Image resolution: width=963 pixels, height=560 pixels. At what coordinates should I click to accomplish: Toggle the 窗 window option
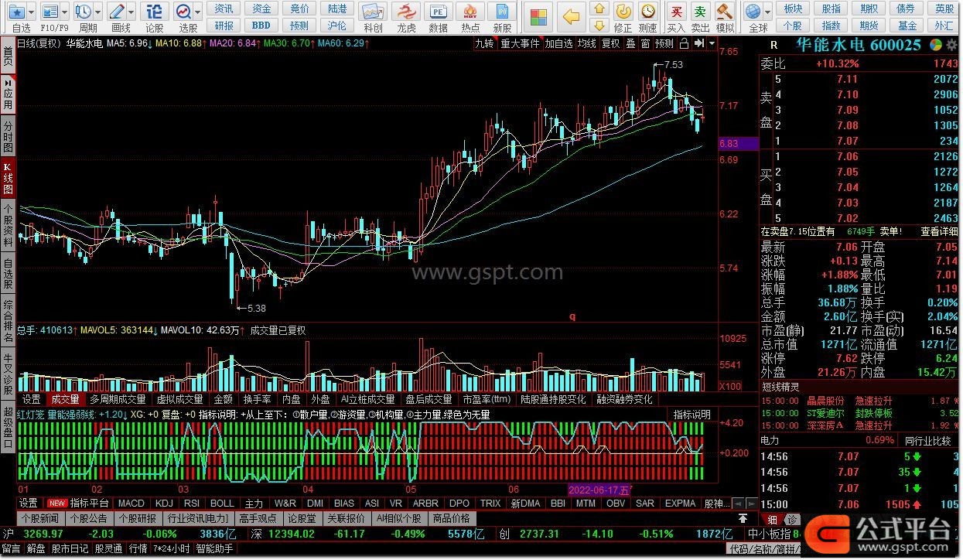[645, 44]
